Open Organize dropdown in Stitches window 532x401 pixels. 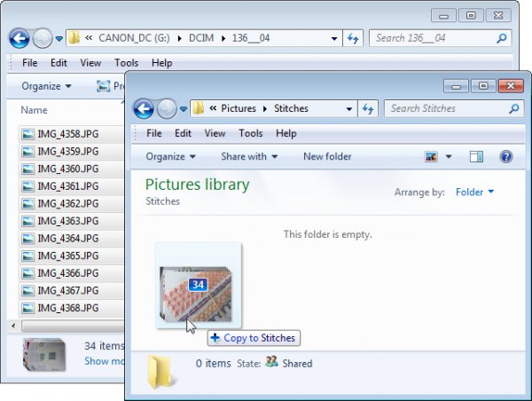171,157
